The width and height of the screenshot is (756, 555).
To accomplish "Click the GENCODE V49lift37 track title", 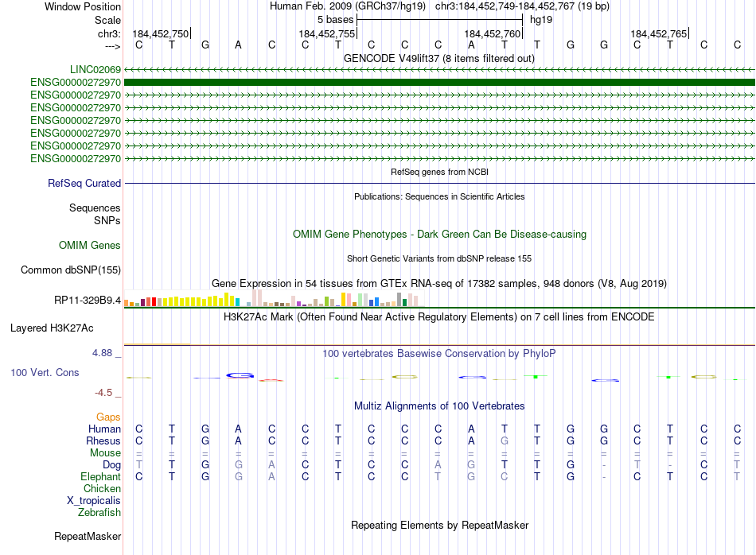I will click(438, 58).
